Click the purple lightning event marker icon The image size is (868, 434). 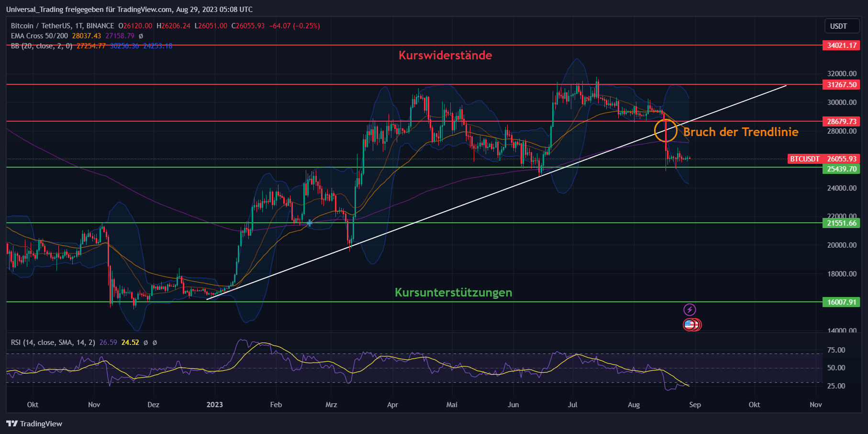689,309
